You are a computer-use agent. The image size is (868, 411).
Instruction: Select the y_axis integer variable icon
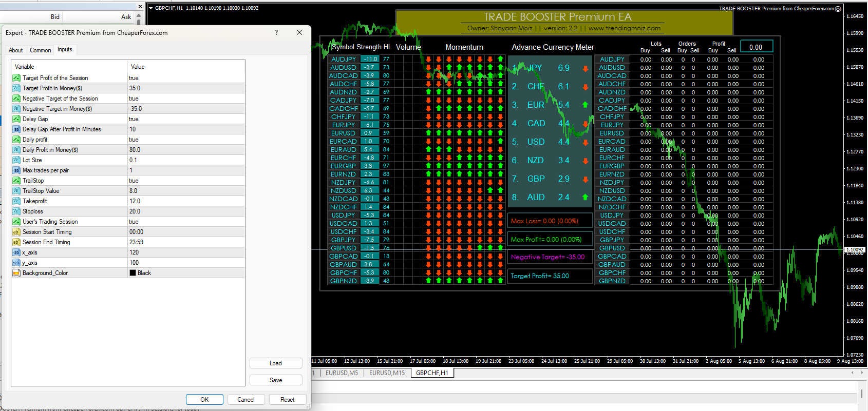pyautogui.click(x=16, y=263)
